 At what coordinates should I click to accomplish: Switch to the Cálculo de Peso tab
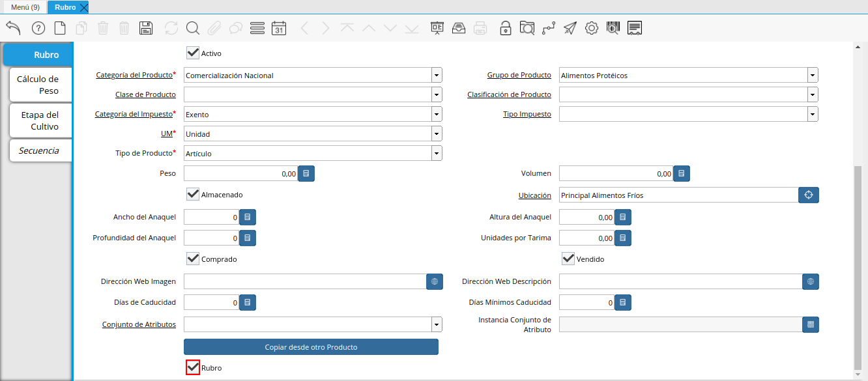click(38, 85)
